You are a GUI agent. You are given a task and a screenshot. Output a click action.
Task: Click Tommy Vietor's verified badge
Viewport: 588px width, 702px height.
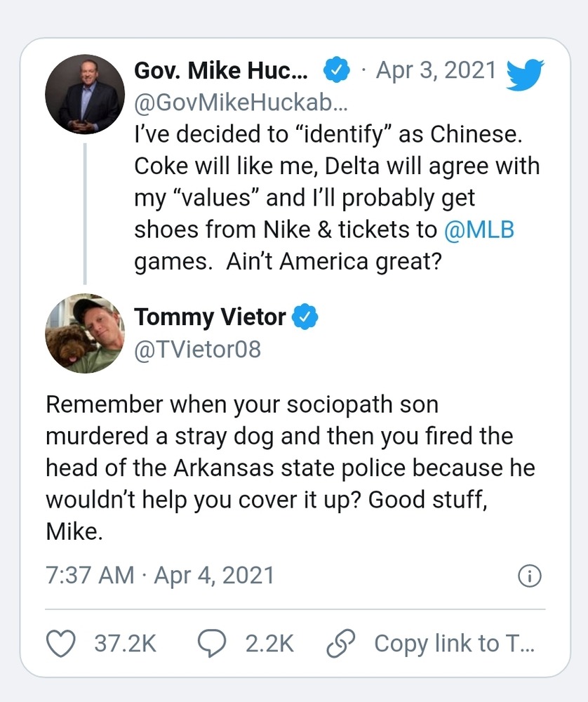(x=305, y=317)
